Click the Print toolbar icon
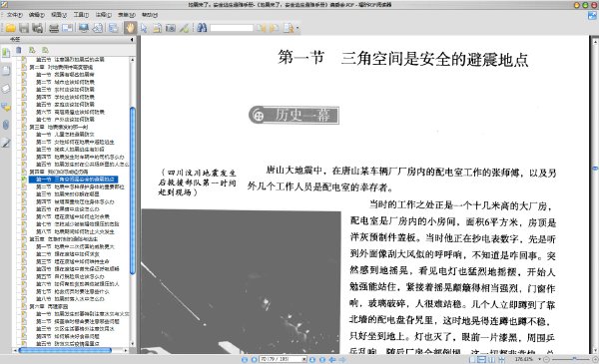This screenshot has height=364, width=599. click(54, 28)
